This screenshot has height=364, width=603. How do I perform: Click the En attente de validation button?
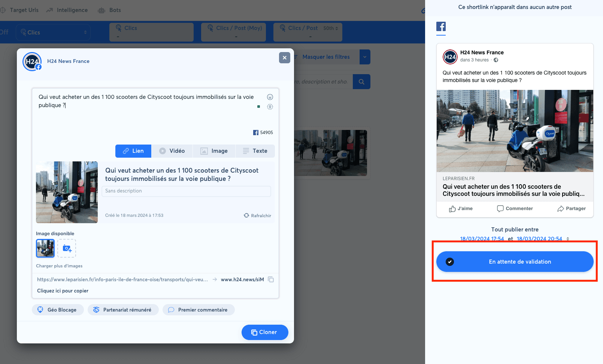(515, 262)
